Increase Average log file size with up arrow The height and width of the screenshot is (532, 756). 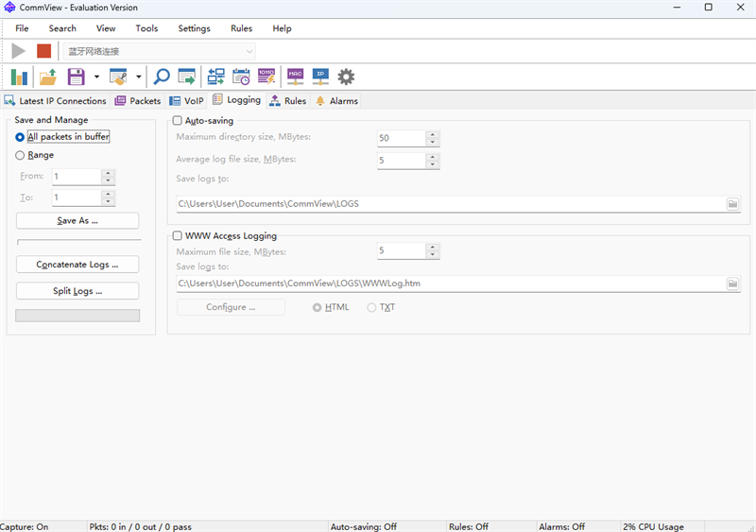pos(433,157)
